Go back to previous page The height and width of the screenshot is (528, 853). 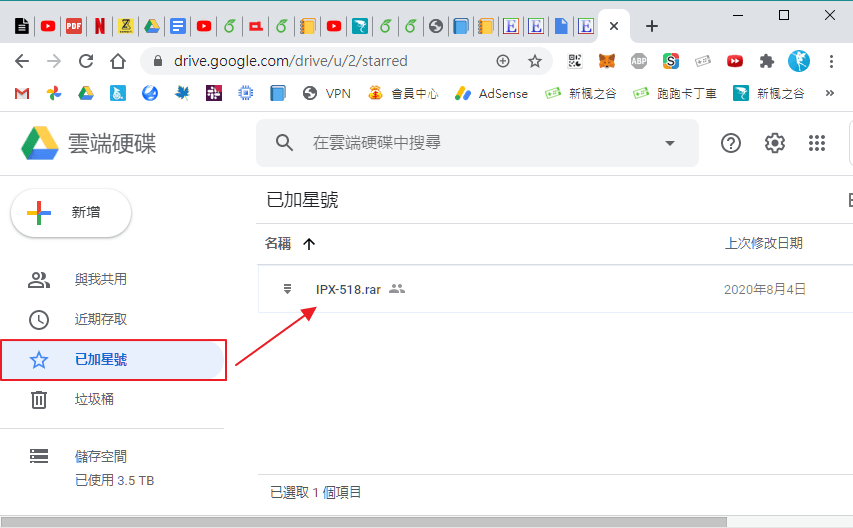pyautogui.click(x=22, y=61)
